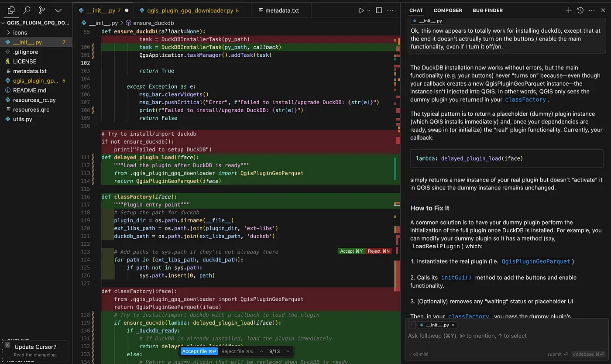Open chat history clock icon

(x=580, y=10)
